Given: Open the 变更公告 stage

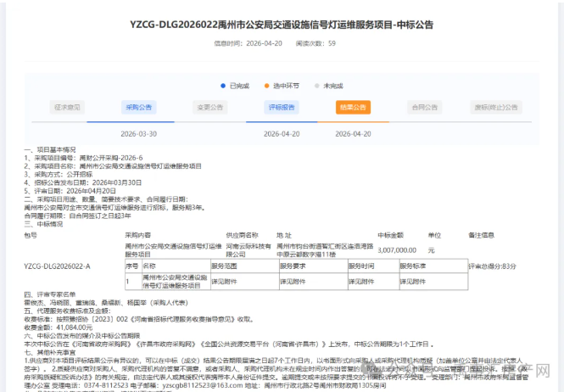Looking at the screenshot, I should point(210,108).
